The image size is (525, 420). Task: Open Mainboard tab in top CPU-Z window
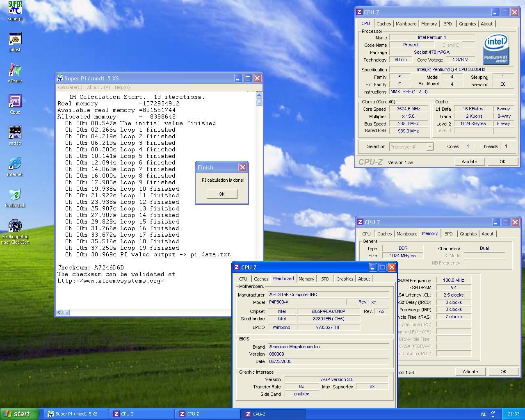pos(406,24)
